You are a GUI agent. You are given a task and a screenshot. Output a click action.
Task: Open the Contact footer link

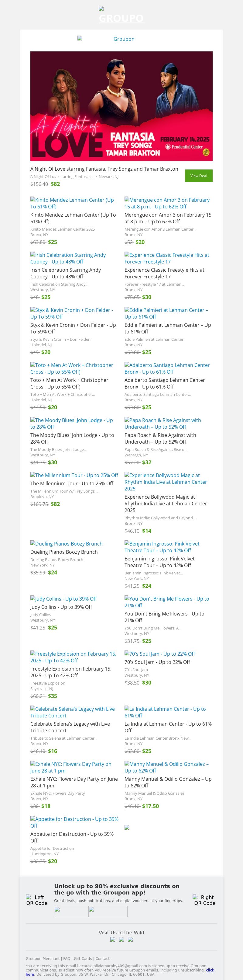(103, 958)
